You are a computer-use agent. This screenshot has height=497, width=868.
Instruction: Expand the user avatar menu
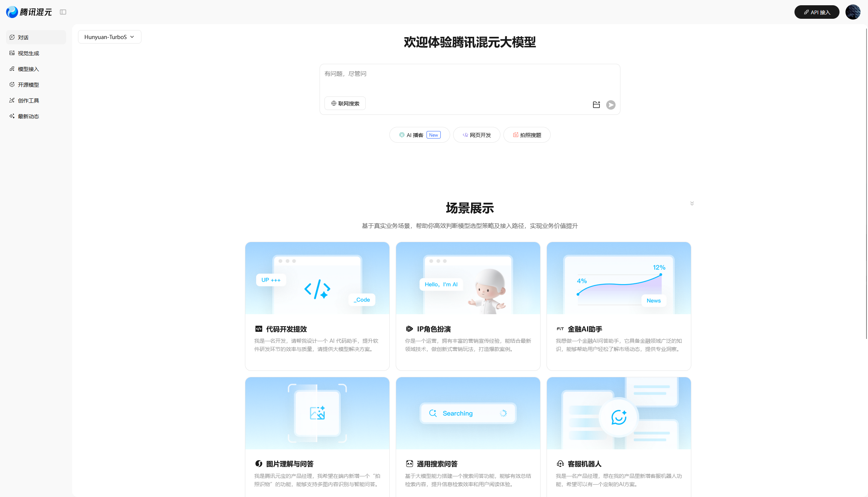coord(853,12)
